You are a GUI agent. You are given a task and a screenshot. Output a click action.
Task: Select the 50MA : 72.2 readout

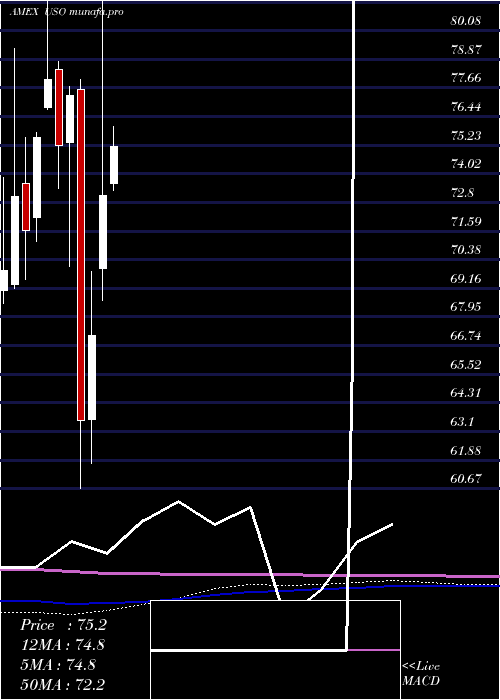click(63, 684)
